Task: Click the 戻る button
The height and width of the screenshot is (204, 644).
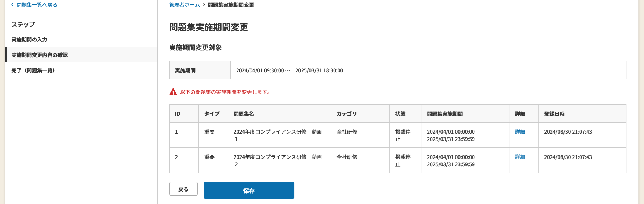Action: [x=183, y=189]
